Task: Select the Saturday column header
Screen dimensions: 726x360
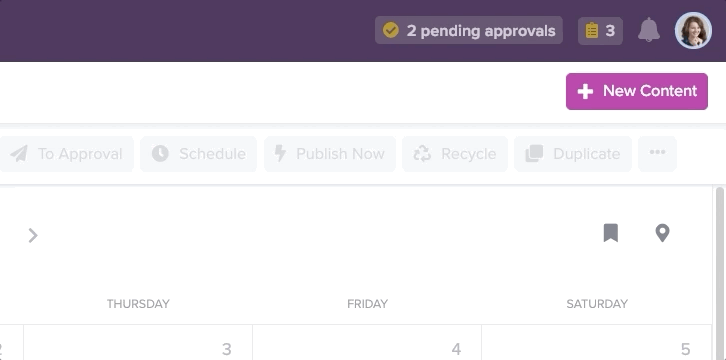Action: coord(597,304)
